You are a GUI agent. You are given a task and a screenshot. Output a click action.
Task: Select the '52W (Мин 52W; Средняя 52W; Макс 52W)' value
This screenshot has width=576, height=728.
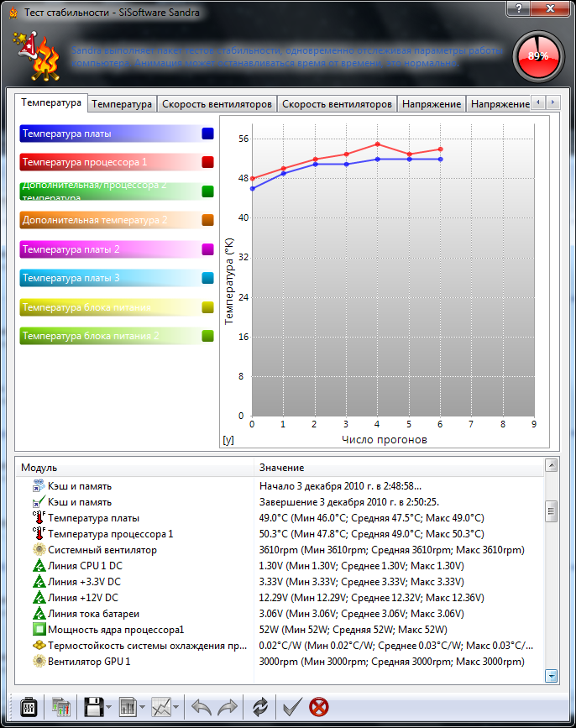tap(353, 630)
